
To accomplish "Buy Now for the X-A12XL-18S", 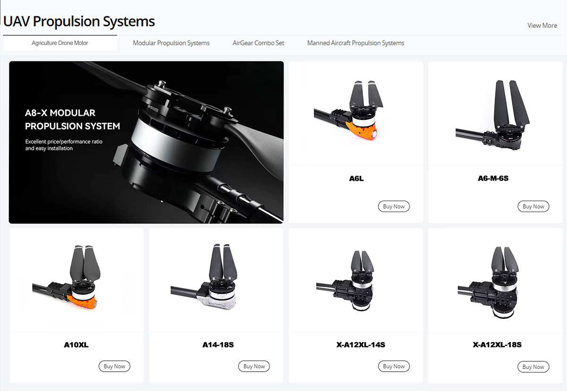I will [x=533, y=366].
